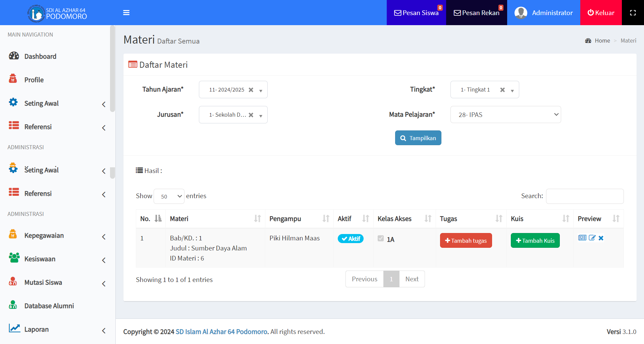Clear the Tahun Ajaran selection
The height and width of the screenshot is (344, 644).
pyautogui.click(x=251, y=90)
